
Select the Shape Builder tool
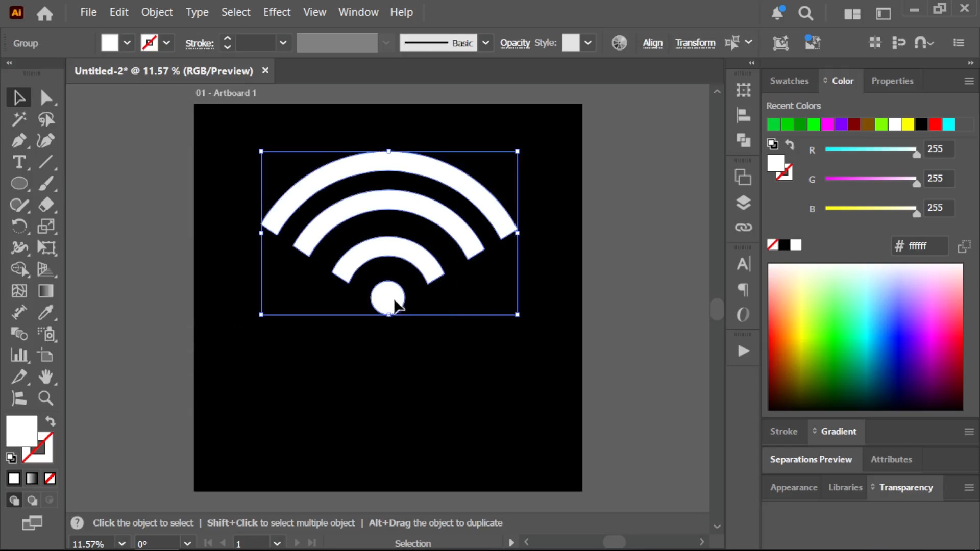click(19, 269)
